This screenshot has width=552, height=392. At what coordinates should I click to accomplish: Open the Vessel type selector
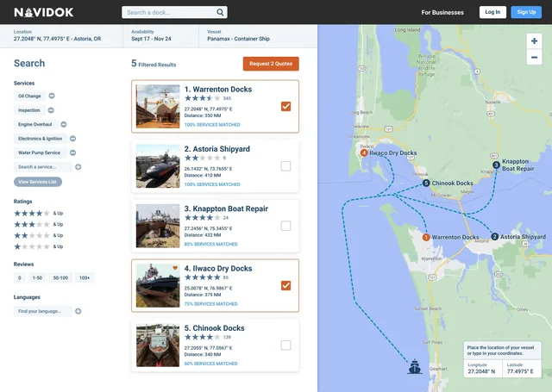pyautogui.click(x=258, y=36)
